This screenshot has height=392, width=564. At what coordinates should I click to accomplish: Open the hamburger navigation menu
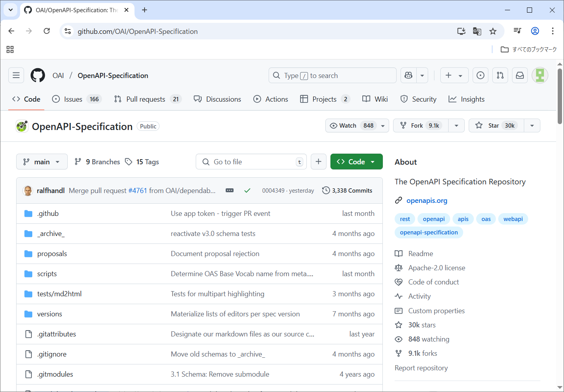pyautogui.click(x=16, y=75)
